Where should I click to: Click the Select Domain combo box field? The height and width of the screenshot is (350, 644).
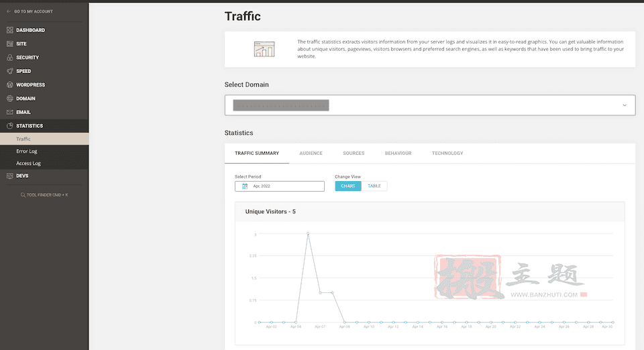click(x=429, y=105)
